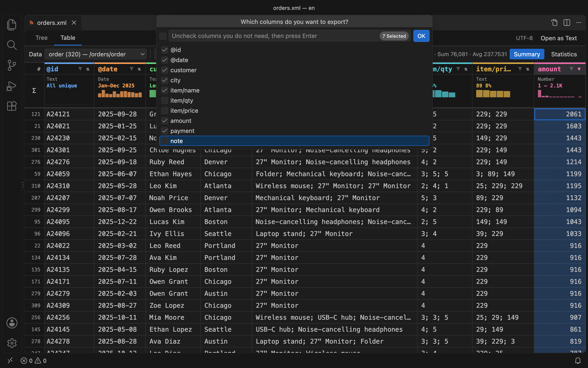Viewport: 588px width, 368px height.
Task: Click the filter icon on amount column
Action: point(571,69)
